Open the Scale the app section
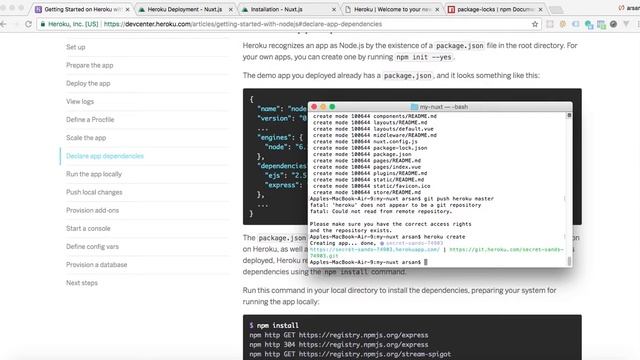Screen dimensions: 640x360 (x=86, y=138)
